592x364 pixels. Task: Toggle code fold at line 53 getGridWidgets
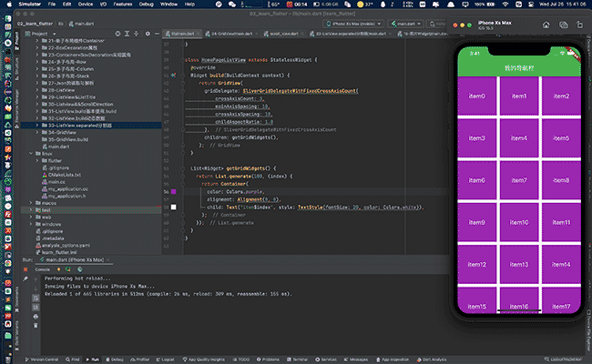[x=183, y=168]
